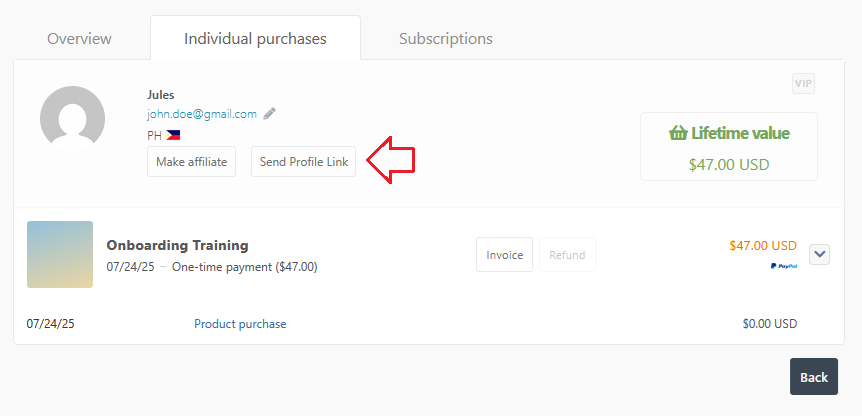Click the Onboarding Training product thumbnail
Image resolution: width=862 pixels, height=416 pixels.
60,254
